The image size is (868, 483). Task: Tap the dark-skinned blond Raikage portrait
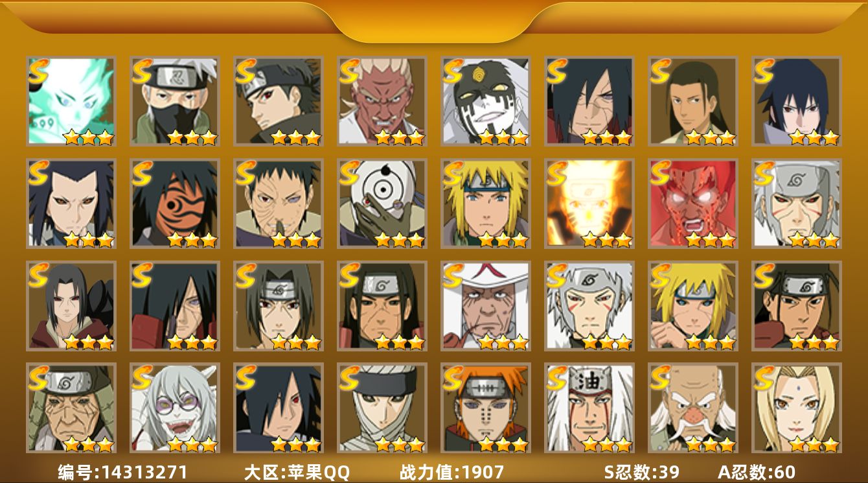382,101
